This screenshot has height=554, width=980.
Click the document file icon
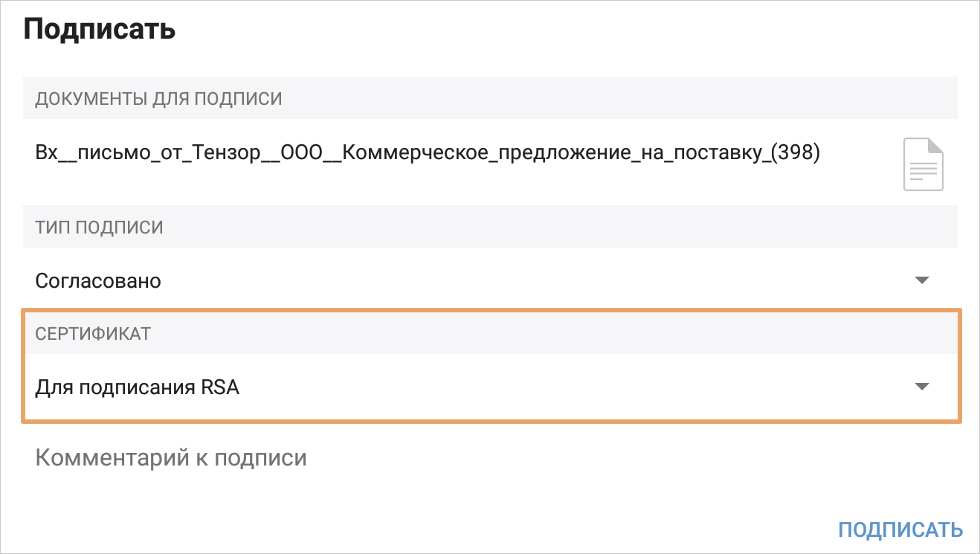point(923,164)
